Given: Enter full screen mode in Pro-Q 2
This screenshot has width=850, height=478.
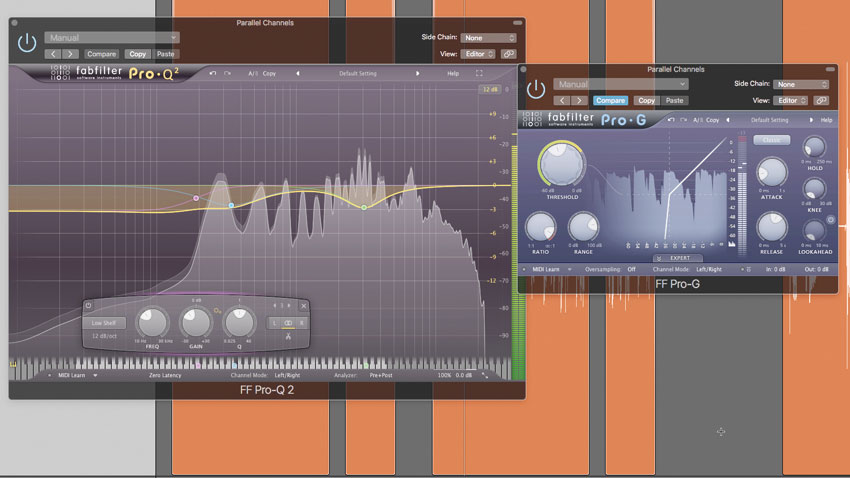Looking at the screenshot, I should tap(479, 73).
